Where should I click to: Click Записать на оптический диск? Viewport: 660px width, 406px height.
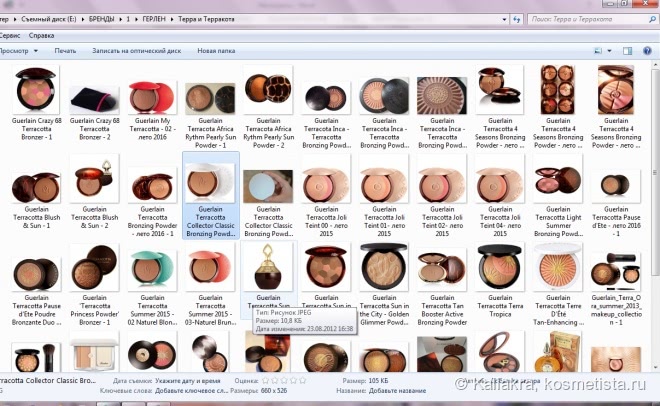[x=136, y=51]
